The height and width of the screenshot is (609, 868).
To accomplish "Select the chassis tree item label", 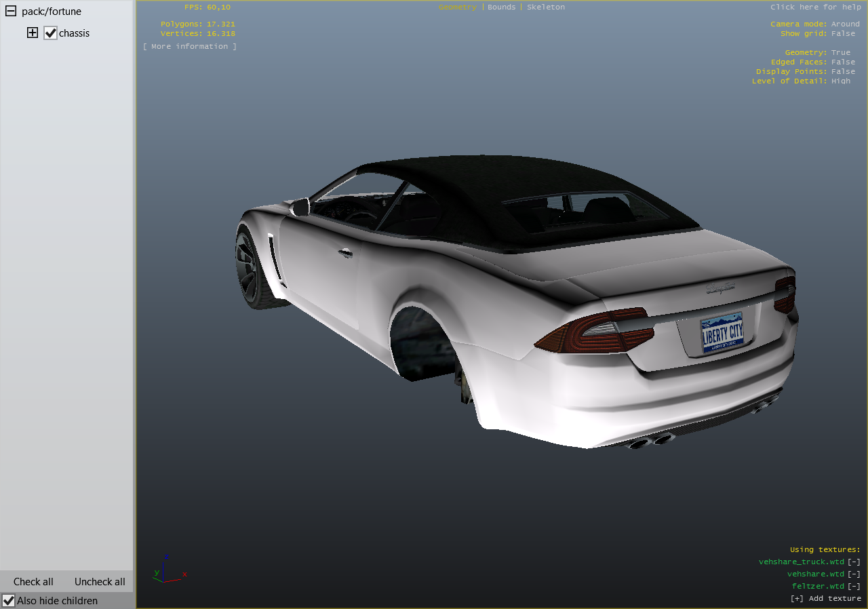I will [74, 33].
